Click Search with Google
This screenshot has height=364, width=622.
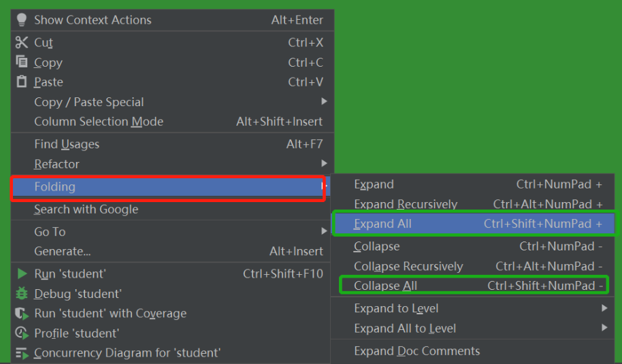86,210
